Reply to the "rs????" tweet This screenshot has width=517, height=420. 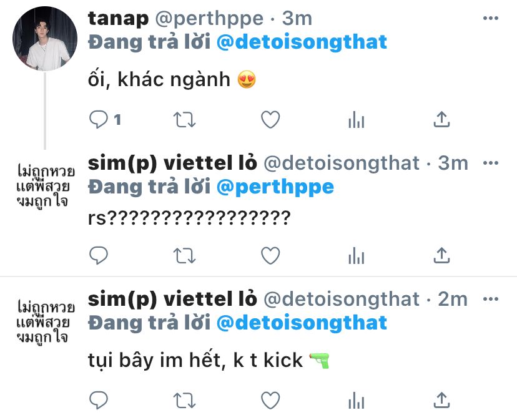click(99, 255)
